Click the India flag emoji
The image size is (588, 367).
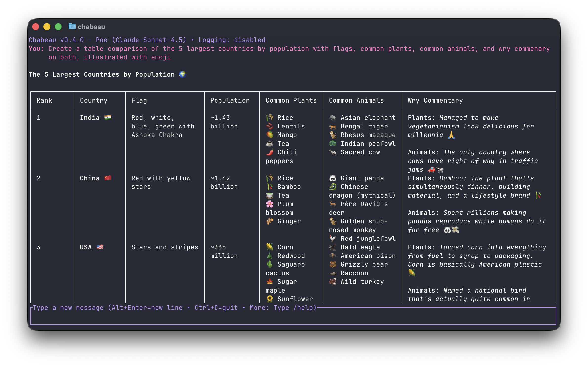(108, 118)
